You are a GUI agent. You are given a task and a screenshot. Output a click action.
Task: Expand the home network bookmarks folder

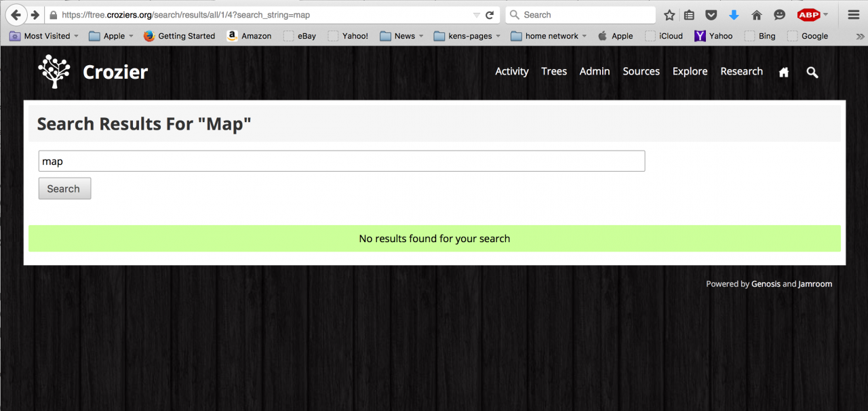(x=549, y=36)
